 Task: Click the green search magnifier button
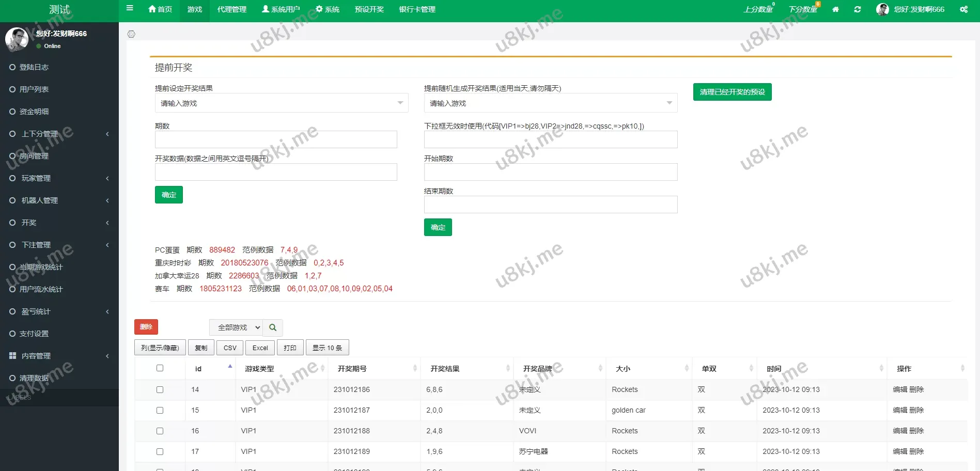coord(273,327)
